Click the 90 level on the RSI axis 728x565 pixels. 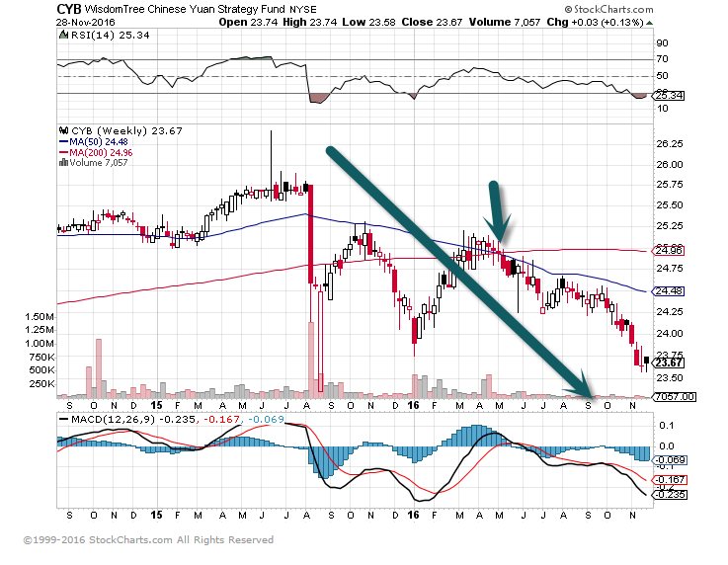point(662,43)
